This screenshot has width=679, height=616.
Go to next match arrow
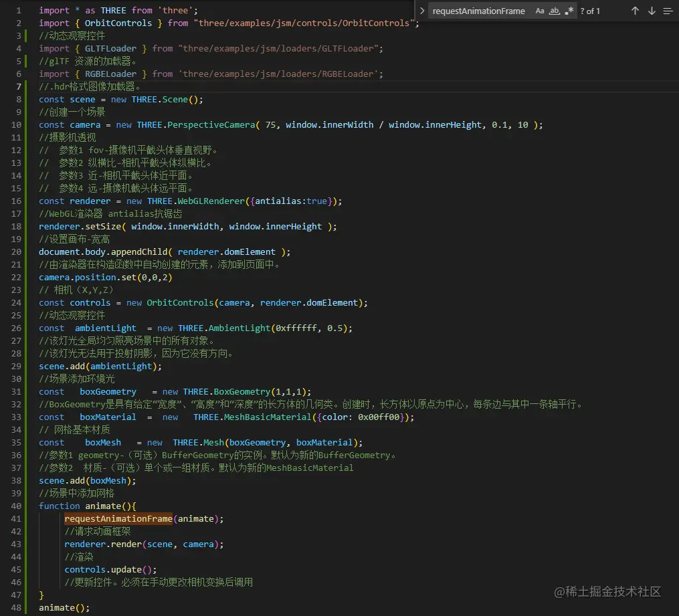click(652, 11)
